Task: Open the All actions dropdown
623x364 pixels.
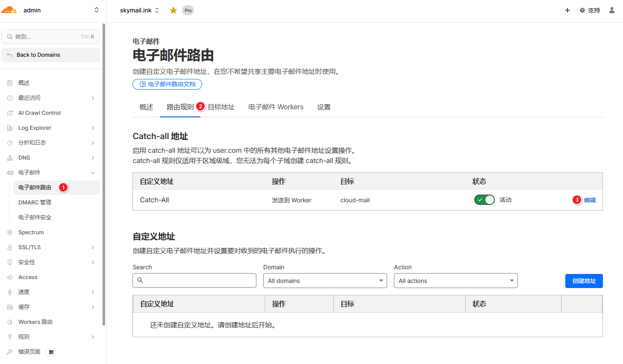Action: (x=455, y=281)
